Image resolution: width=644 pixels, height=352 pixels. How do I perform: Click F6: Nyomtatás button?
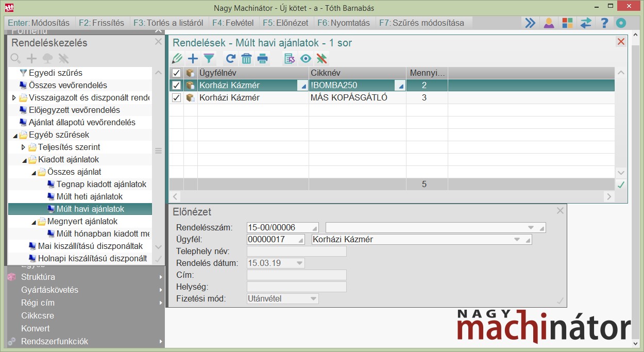point(344,23)
